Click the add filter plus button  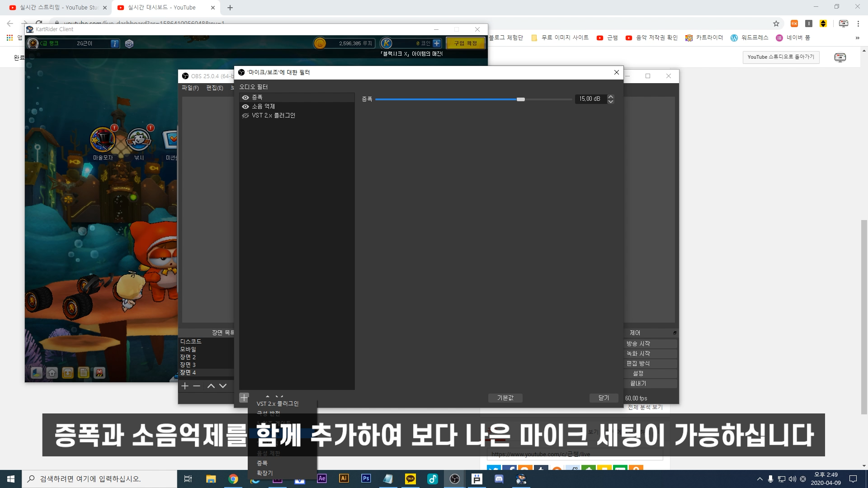pos(244,398)
